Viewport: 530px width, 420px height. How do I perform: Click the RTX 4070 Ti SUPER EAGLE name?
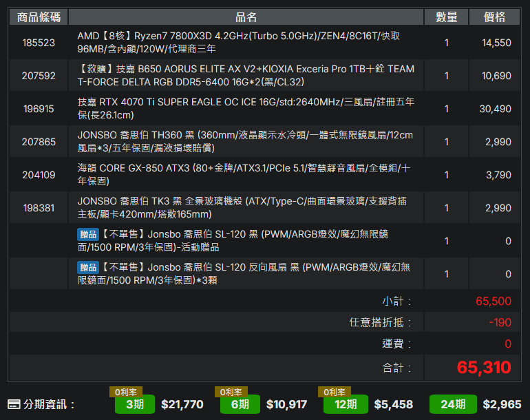point(246,109)
